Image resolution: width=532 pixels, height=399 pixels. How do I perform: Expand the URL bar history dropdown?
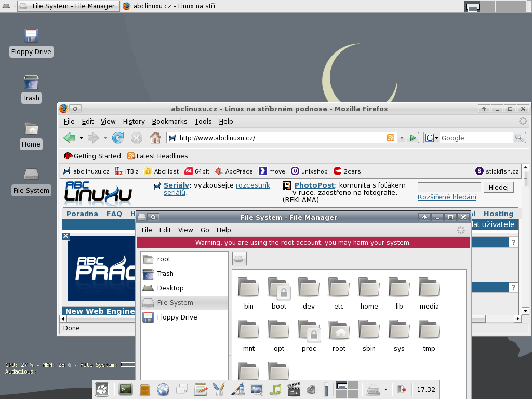point(402,138)
